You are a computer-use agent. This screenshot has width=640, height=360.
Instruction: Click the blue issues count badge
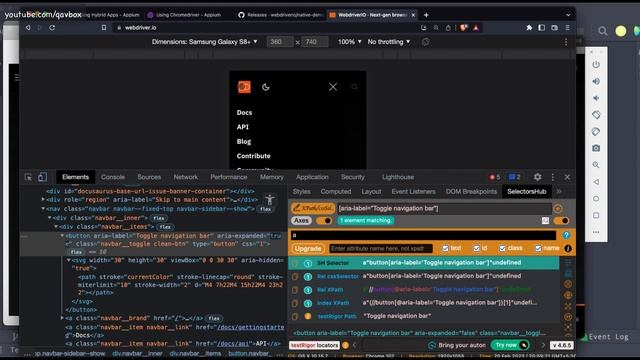(514, 177)
